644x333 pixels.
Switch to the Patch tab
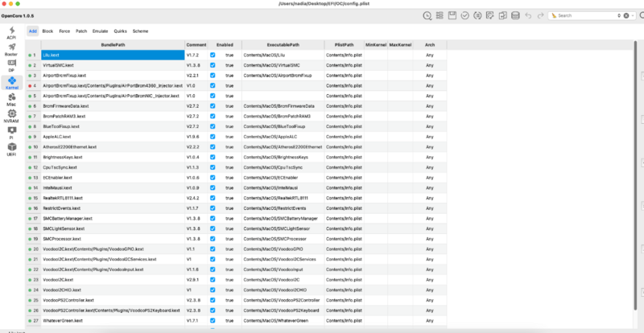click(x=81, y=31)
